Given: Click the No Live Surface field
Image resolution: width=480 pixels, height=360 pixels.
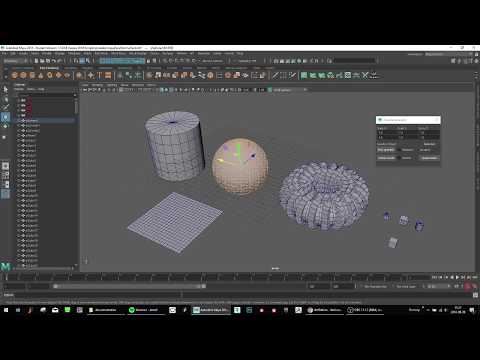Looking at the screenshot, I should (x=212, y=61).
